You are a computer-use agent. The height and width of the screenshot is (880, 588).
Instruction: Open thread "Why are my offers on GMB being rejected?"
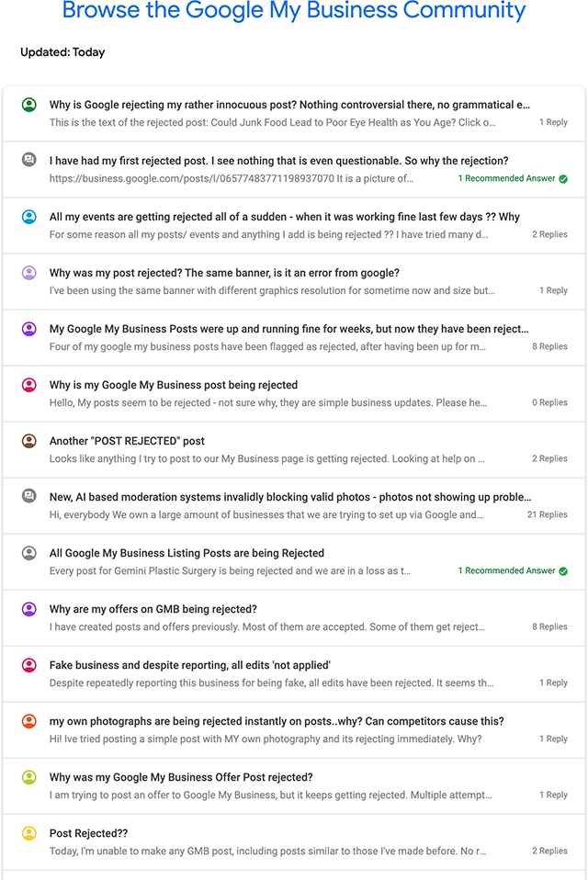153,609
